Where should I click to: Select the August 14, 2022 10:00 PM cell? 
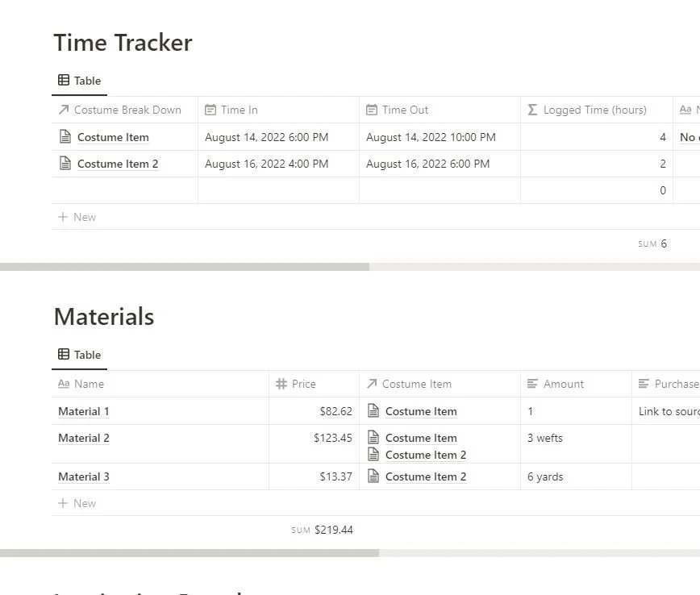click(x=440, y=137)
